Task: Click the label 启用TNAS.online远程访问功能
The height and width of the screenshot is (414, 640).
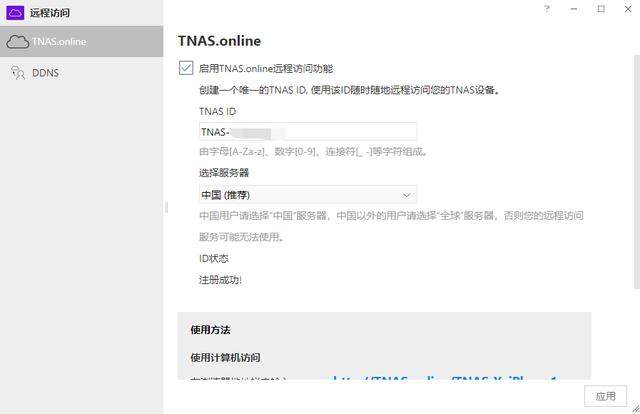Action: (266, 69)
